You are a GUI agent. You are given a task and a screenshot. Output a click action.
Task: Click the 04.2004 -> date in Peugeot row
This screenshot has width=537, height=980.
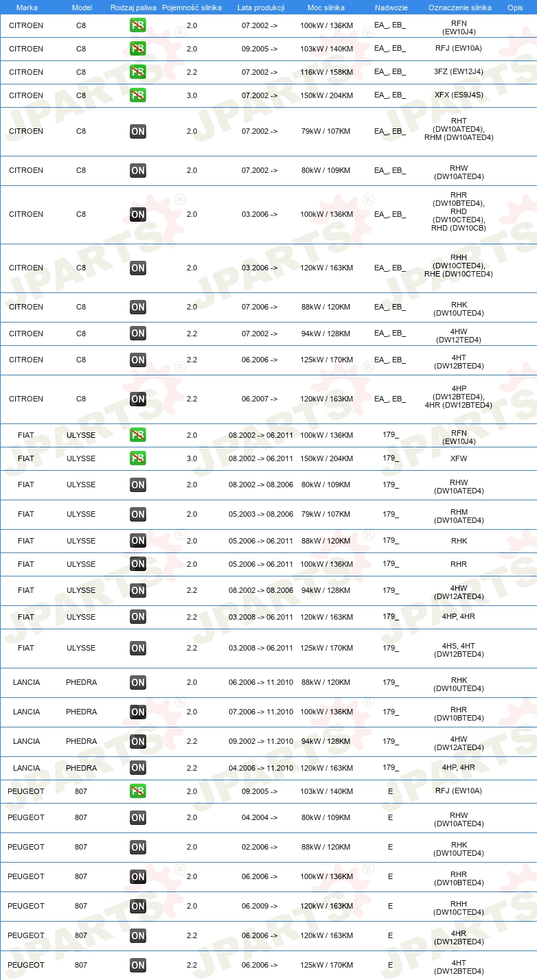click(x=260, y=817)
